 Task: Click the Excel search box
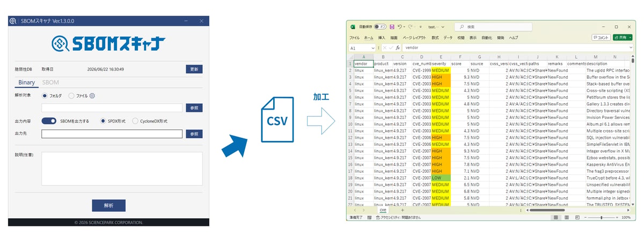(x=494, y=26)
